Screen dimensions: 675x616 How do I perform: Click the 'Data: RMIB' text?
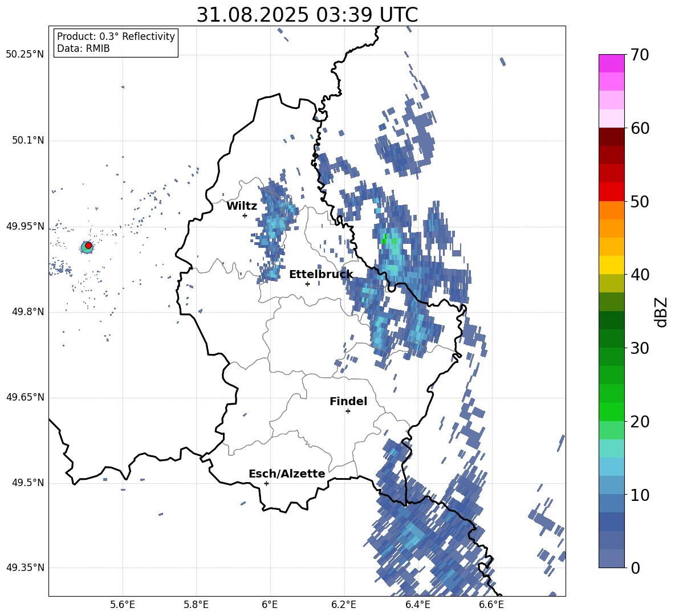[x=83, y=48]
